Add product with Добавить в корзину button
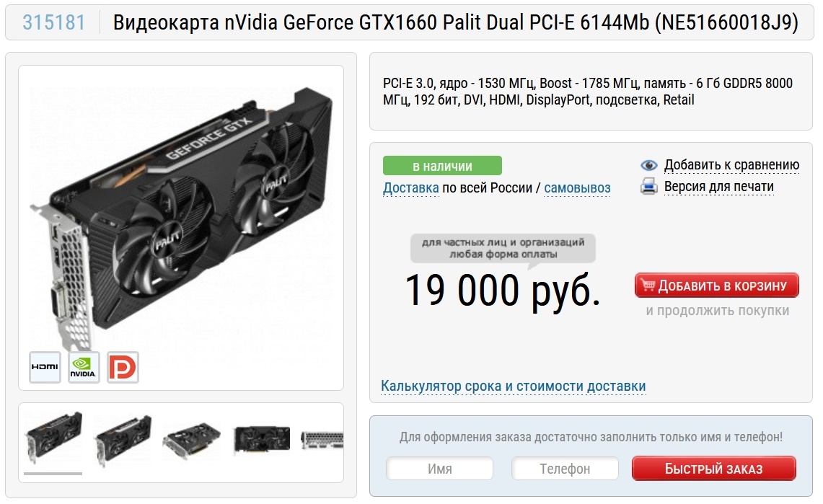This screenshot has height=504, width=823. (x=716, y=286)
